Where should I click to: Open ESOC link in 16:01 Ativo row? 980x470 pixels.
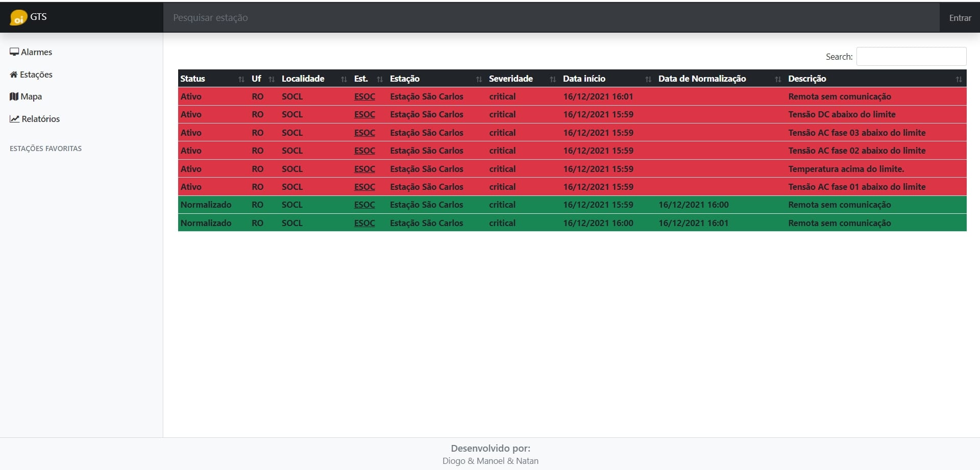click(x=364, y=96)
